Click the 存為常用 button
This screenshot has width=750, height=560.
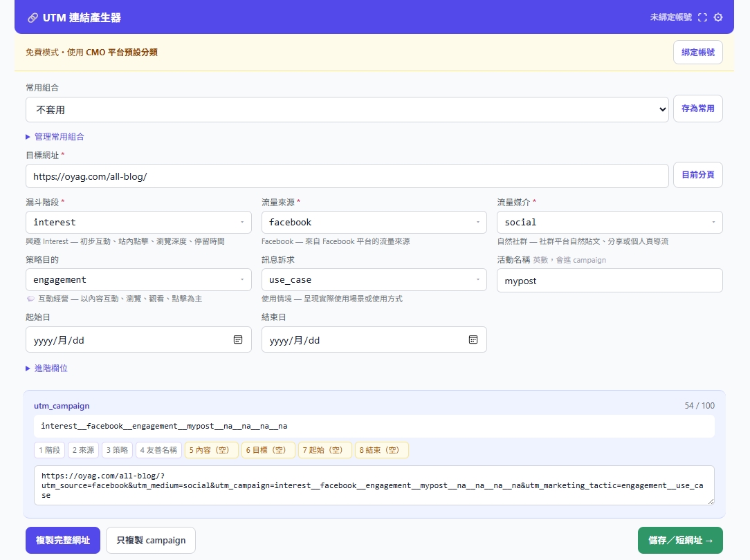point(698,109)
